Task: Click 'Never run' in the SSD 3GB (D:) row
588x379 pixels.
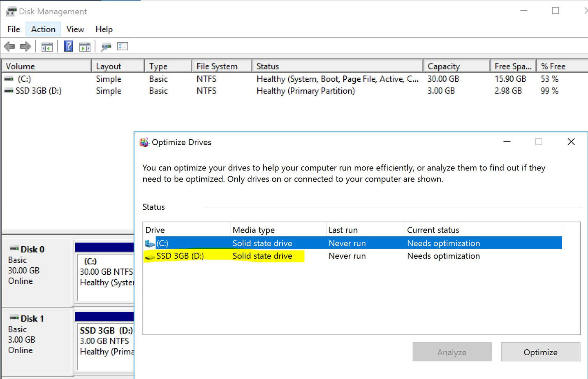Action: (347, 256)
